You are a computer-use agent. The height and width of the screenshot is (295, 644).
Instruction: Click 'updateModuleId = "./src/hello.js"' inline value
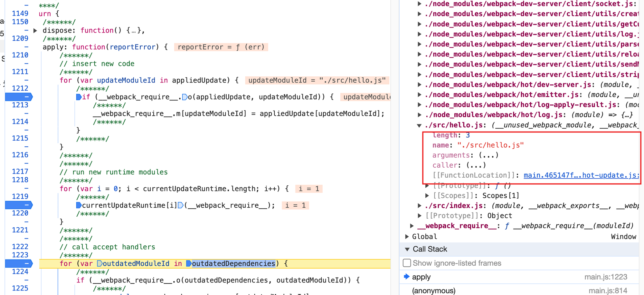click(x=317, y=80)
